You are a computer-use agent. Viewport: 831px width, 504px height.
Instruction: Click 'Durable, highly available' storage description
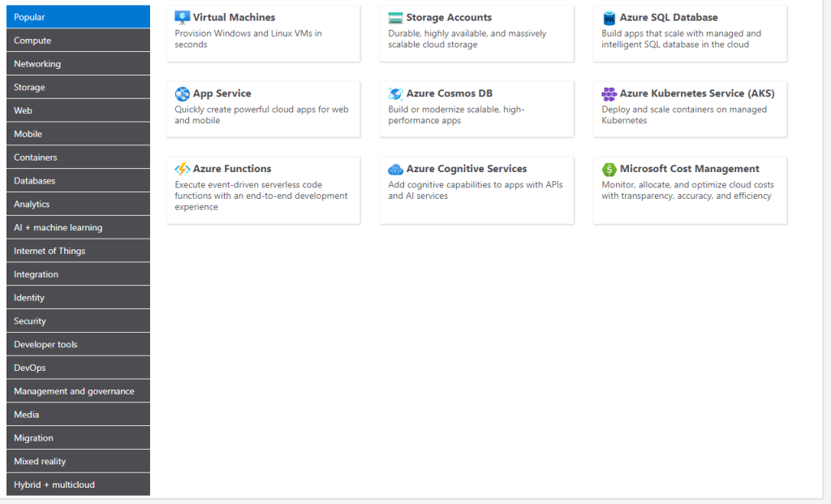[x=467, y=39]
